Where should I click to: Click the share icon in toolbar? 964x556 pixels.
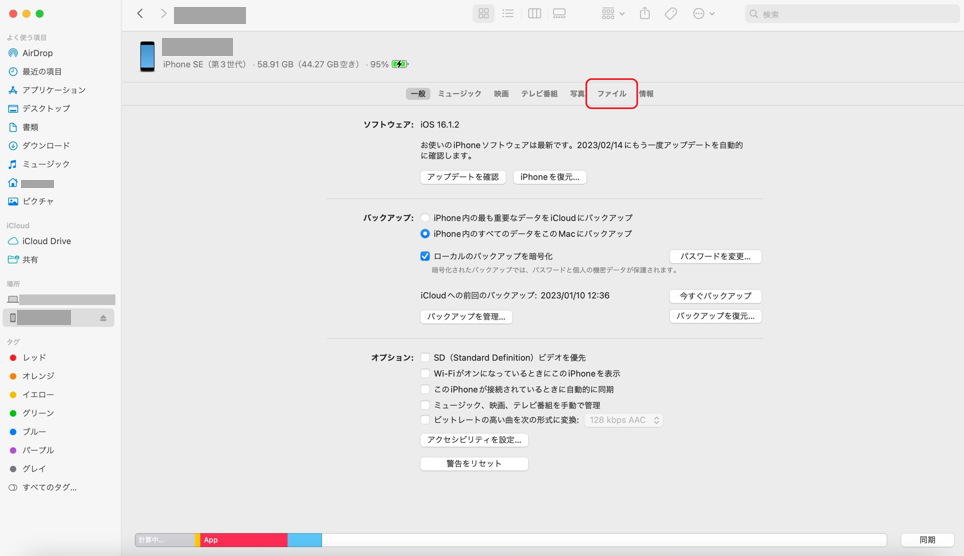point(645,14)
